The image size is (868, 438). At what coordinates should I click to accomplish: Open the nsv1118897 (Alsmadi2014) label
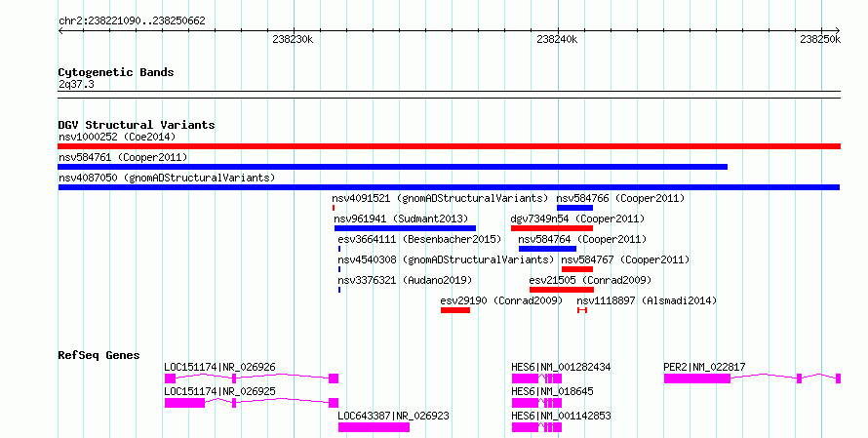point(647,300)
